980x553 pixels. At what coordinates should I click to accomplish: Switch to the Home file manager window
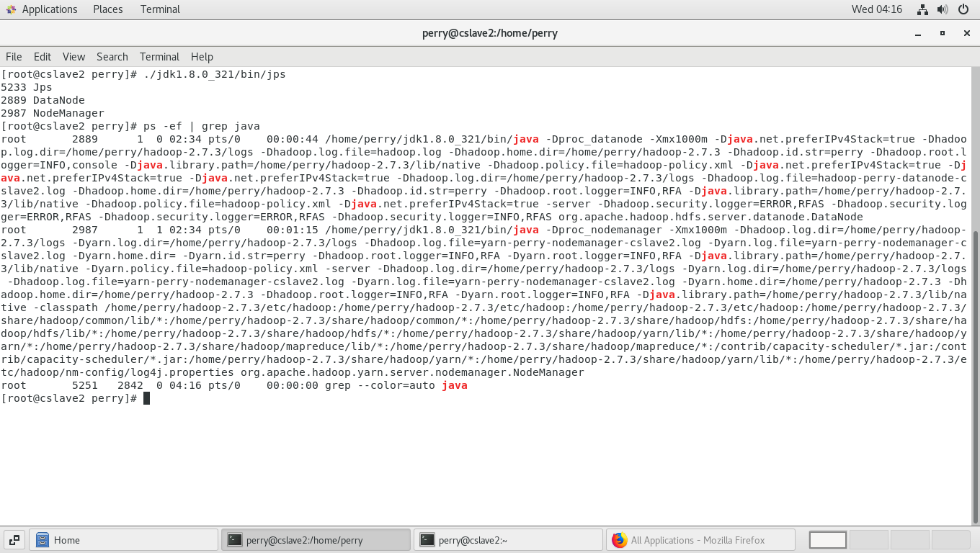click(x=123, y=540)
